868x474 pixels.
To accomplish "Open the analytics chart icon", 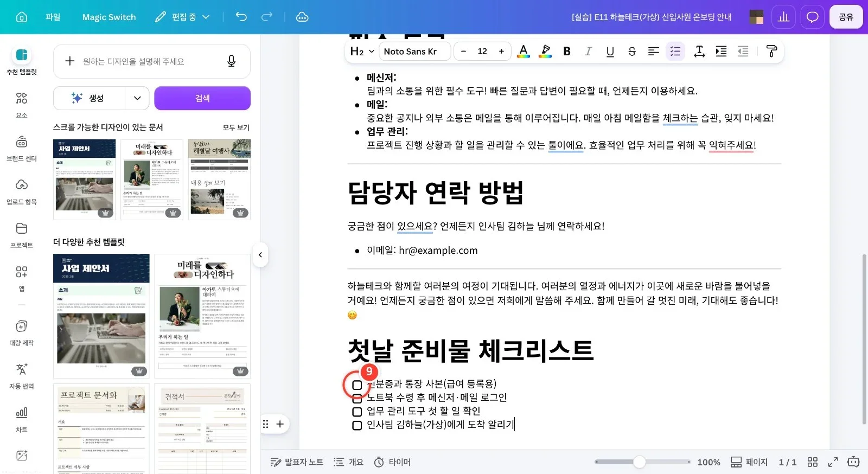I will [783, 17].
